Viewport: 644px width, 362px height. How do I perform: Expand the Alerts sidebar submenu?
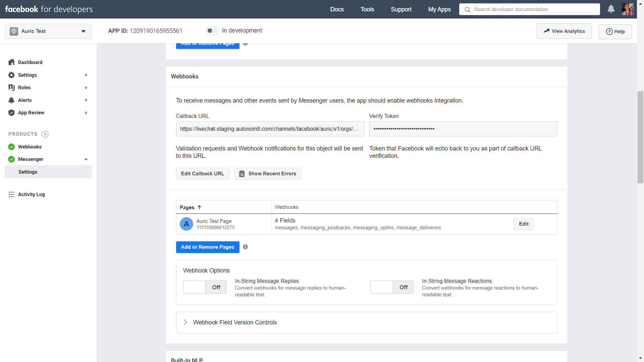(x=86, y=100)
